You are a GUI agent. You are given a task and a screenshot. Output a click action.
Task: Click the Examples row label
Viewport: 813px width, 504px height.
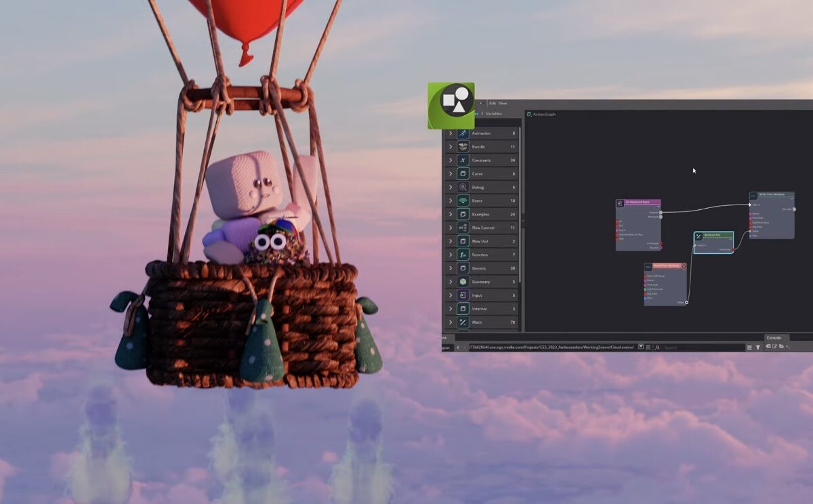[x=480, y=214]
